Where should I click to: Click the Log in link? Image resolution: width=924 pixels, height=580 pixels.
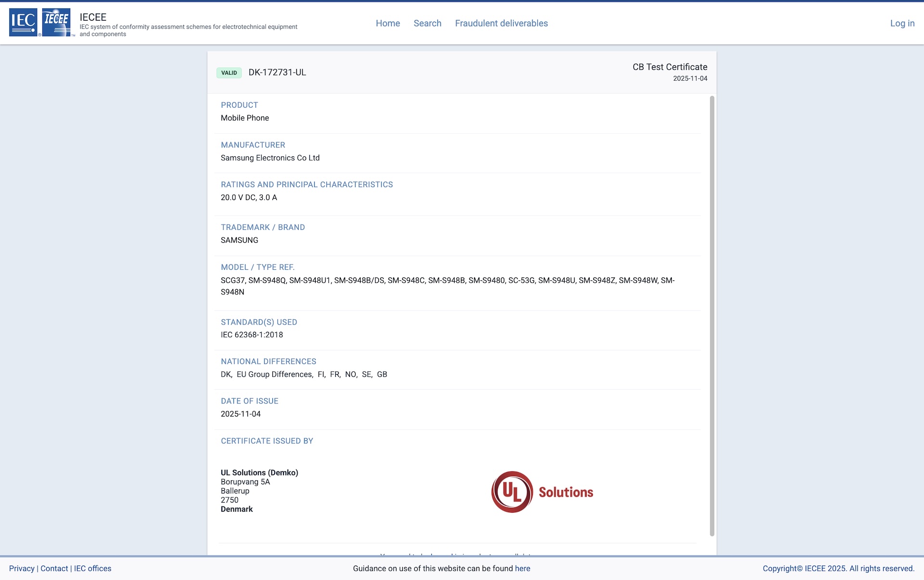pyautogui.click(x=902, y=23)
